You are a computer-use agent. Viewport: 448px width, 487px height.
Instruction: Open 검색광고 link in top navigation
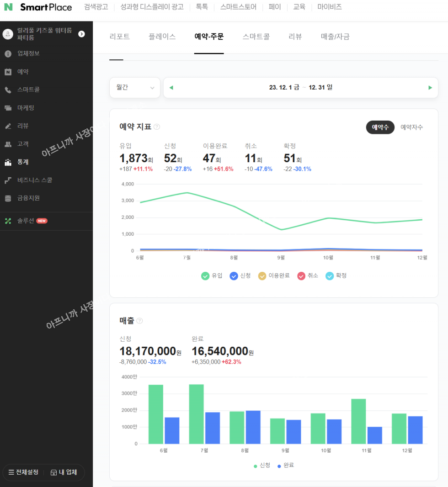click(96, 7)
